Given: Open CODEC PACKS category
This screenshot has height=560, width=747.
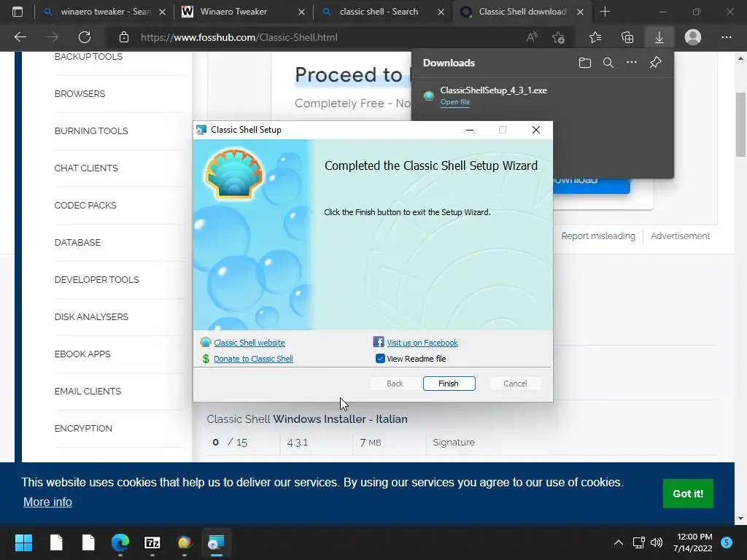Looking at the screenshot, I should pyautogui.click(x=85, y=205).
